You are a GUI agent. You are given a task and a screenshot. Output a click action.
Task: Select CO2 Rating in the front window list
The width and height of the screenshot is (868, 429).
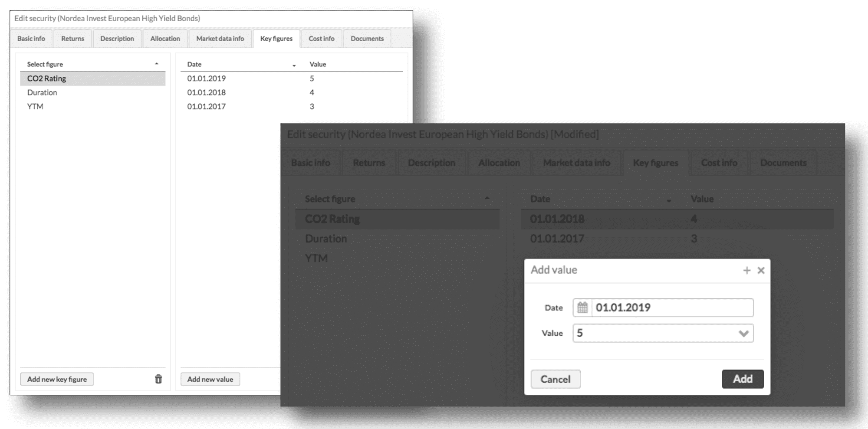93,79
